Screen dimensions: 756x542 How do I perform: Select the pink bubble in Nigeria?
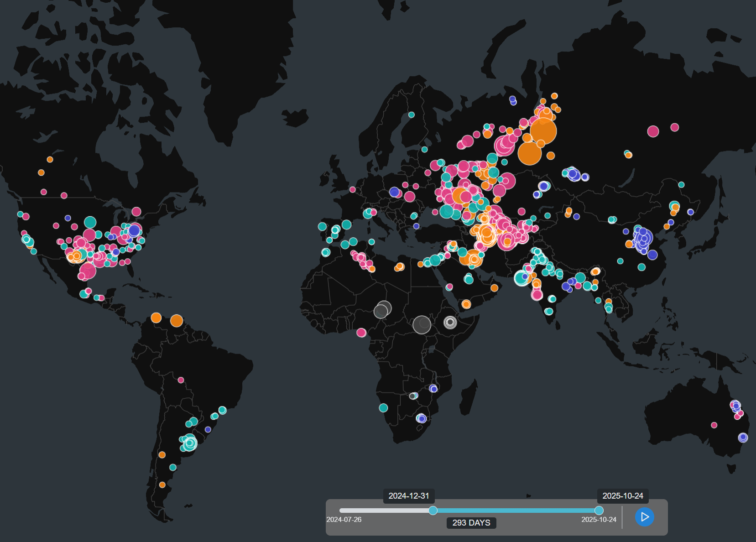pos(361,333)
